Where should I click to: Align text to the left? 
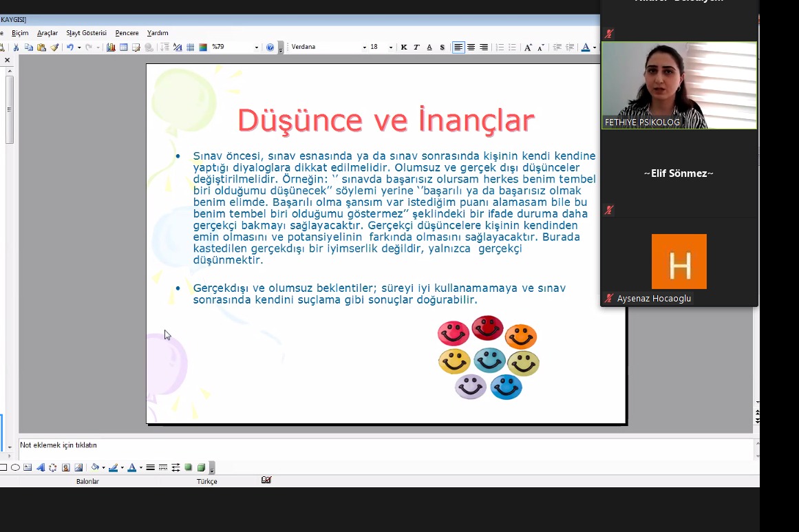click(458, 47)
